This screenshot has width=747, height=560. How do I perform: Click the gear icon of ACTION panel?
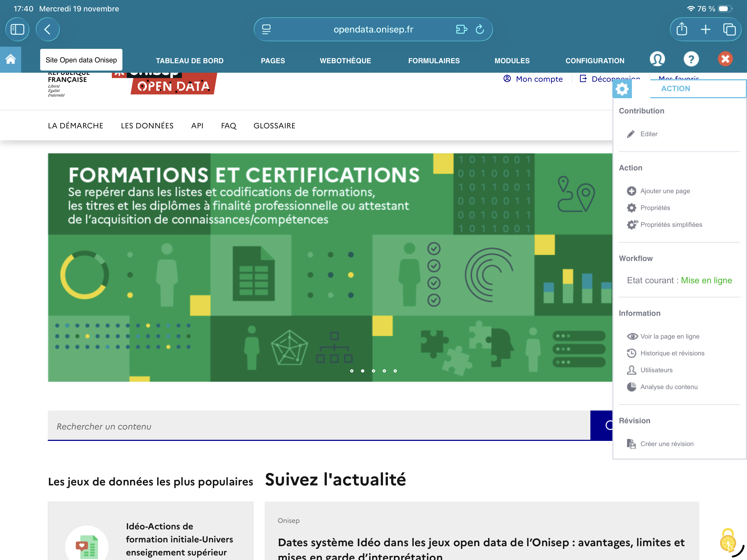(622, 89)
